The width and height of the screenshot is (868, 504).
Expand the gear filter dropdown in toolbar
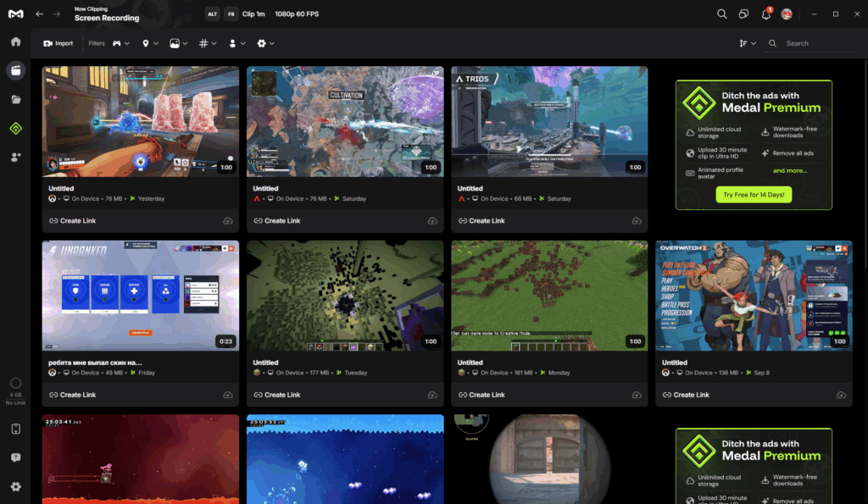pos(265,43)
